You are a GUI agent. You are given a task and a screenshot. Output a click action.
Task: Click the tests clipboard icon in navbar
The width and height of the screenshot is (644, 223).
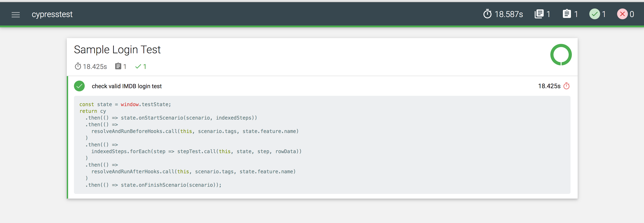tap(567, 14)
